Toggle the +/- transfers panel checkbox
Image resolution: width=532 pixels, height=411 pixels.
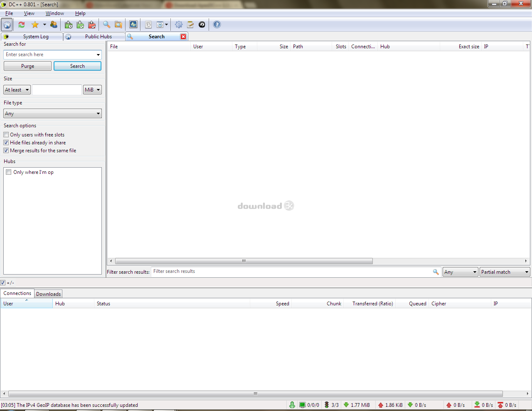coord(3,283)
